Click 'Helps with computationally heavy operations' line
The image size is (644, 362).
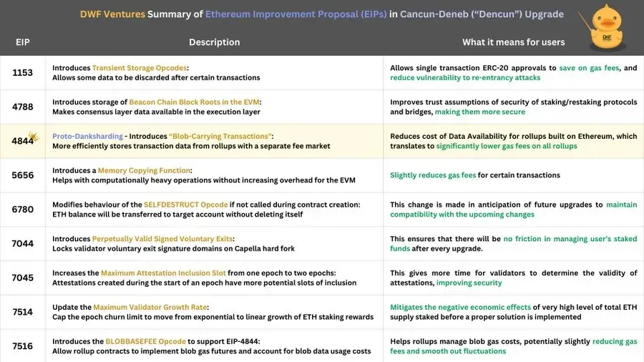pos(204,180)
